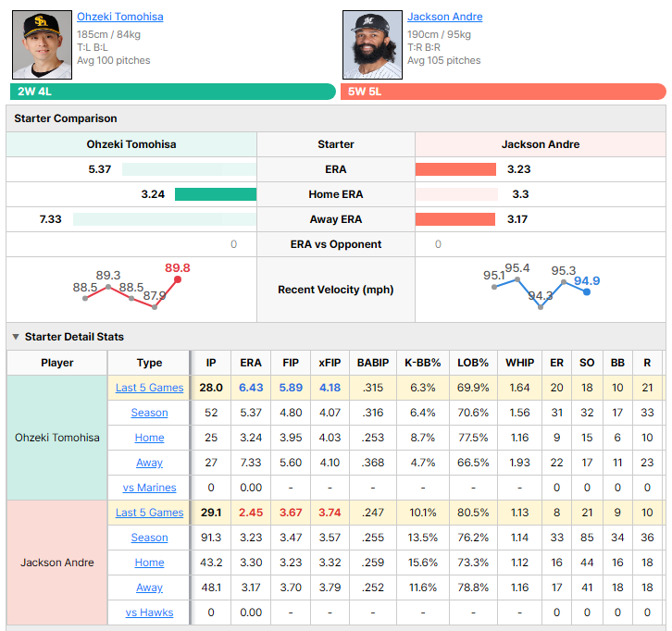This screenshot has height=631, width=672.
Task: Click the Avg 105 pitches text
Action: 444,60
